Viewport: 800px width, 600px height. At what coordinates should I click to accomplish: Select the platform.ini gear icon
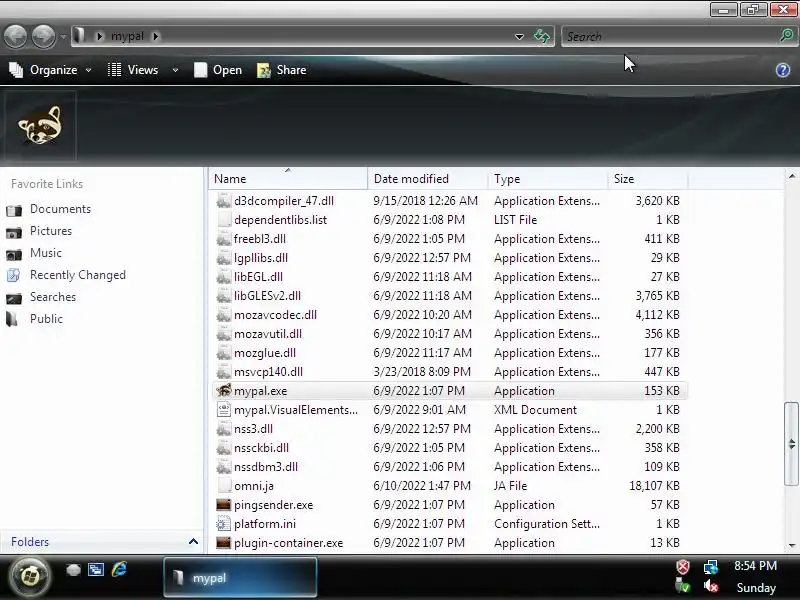point(223,523)
